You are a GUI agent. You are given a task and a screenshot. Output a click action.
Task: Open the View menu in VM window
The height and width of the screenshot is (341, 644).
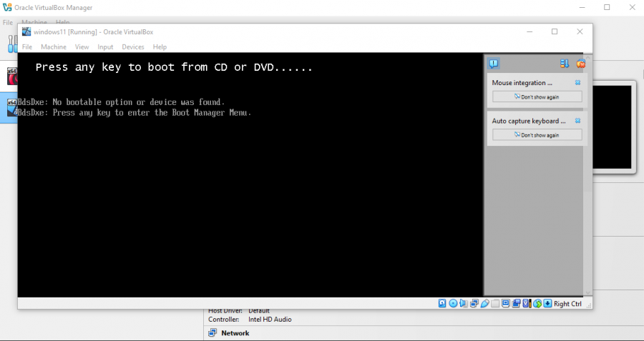[x=82, y=47]
